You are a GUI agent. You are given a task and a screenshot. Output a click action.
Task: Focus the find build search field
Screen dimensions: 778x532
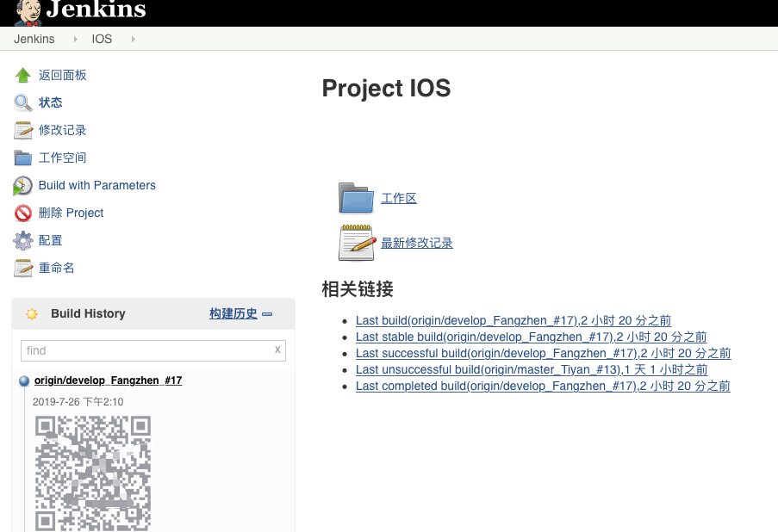coord(153,350)
